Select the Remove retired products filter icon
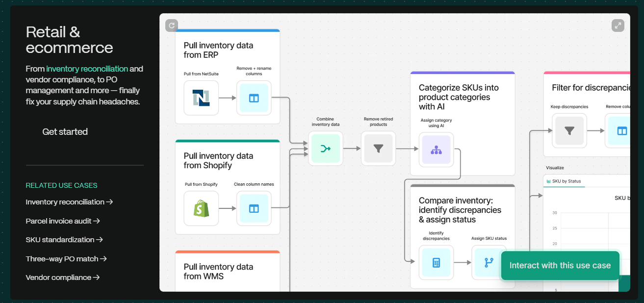Image resolution: width=644 pixels, height=303 pixels. (x=378, y=149)
